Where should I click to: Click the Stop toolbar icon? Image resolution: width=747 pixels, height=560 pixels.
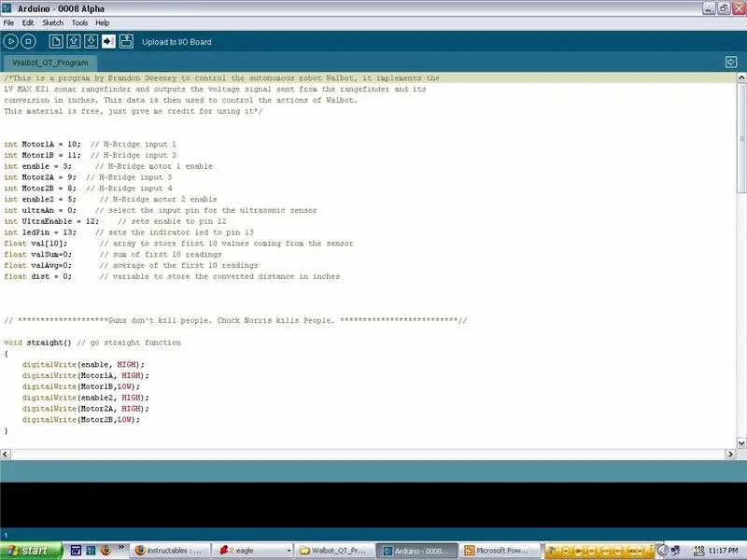tap(28, 42)
